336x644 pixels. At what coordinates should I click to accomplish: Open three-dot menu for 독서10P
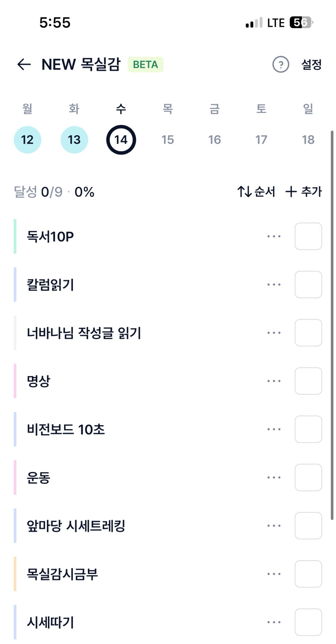point(274,237)
